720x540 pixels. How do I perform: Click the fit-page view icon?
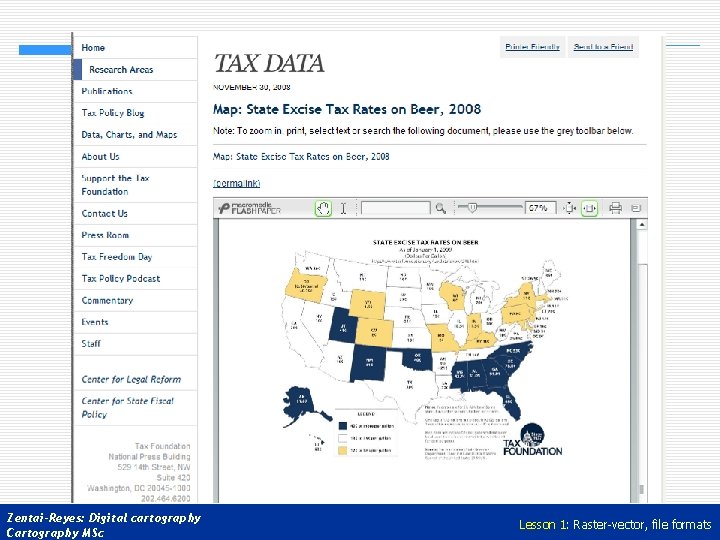pyautogui.click(x=569, y=208)
